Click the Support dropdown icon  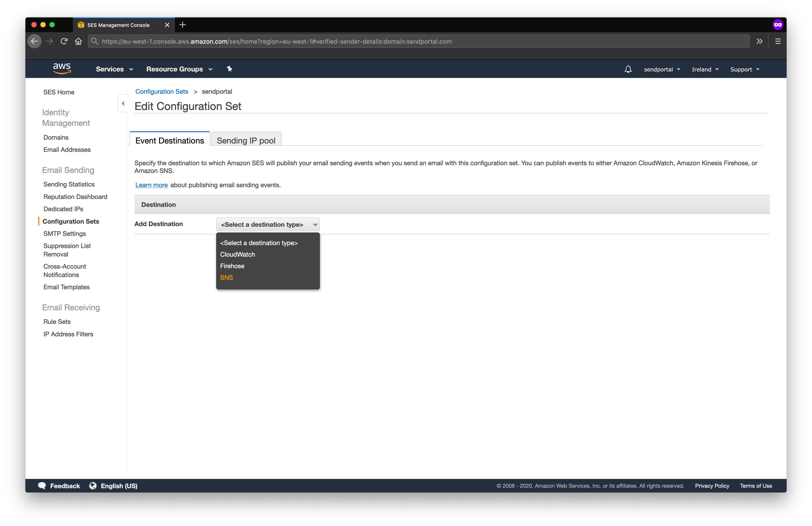(x=759, y=69)
